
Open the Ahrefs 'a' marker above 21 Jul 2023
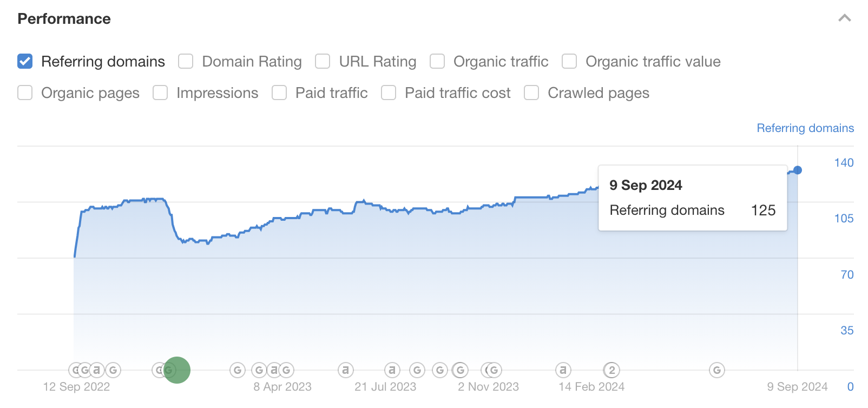pyautogui.click(x=392, y=370)
